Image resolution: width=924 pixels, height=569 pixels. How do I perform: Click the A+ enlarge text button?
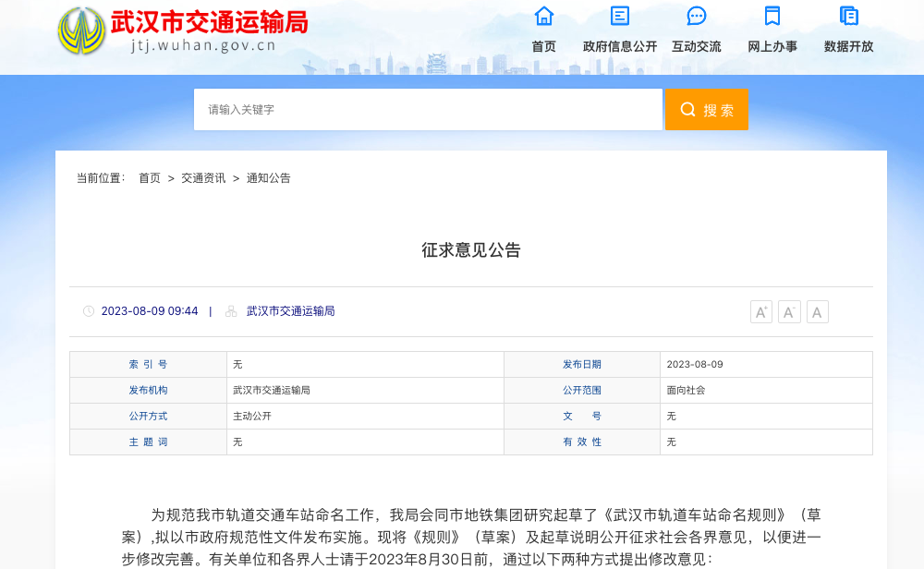[760, 311]
